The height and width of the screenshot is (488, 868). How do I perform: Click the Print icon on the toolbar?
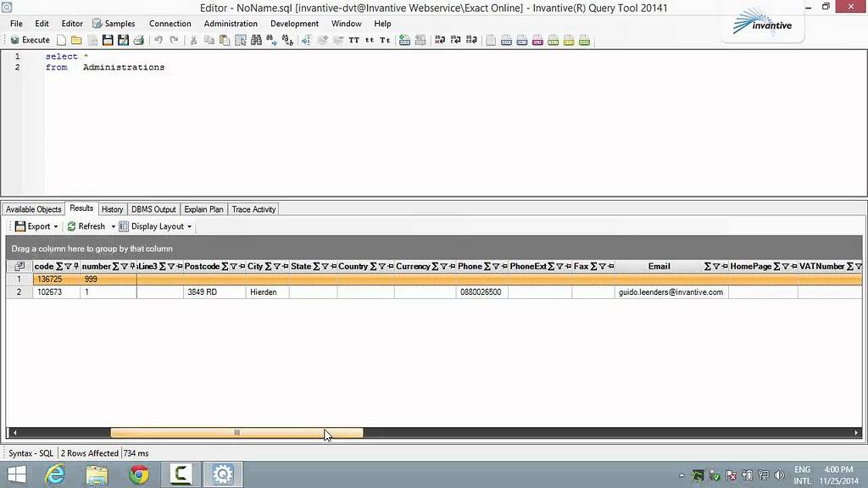coord(138,39)
